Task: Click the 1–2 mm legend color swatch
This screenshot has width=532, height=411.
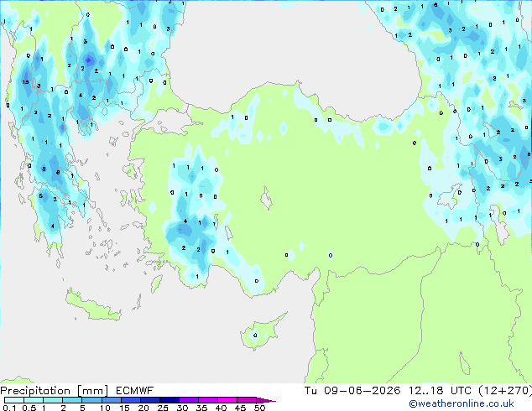Action: tap(53, 400)
